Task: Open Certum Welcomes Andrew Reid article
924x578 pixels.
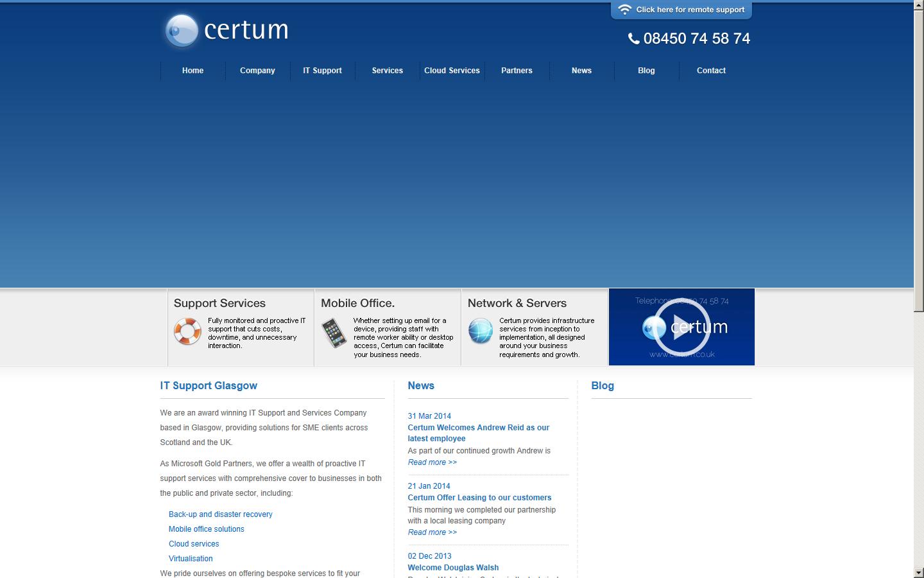Action: click(x=479, y=433)
